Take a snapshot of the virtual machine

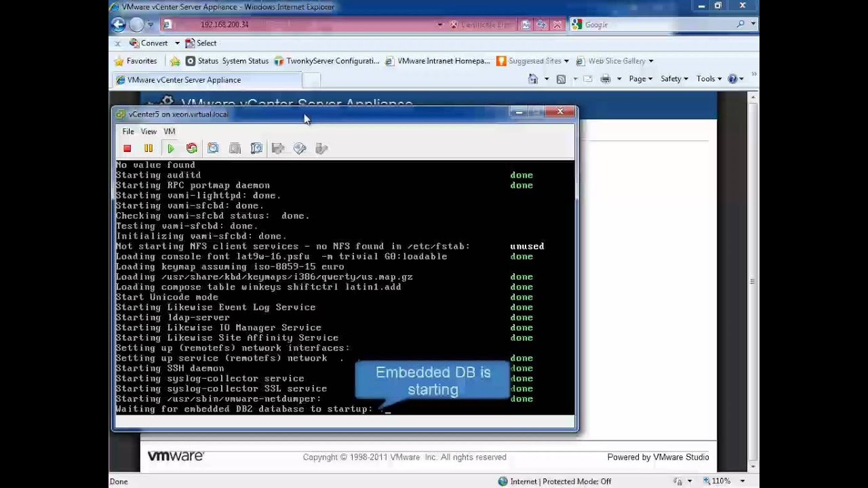coord(213,148)
